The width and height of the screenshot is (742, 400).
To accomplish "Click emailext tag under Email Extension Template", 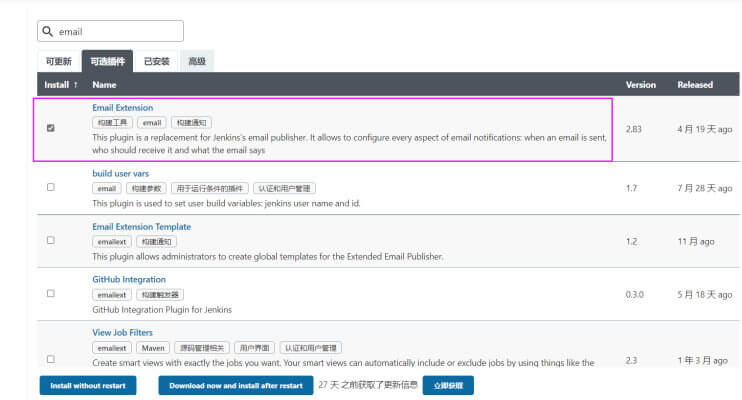I will [x=112, y=241].
